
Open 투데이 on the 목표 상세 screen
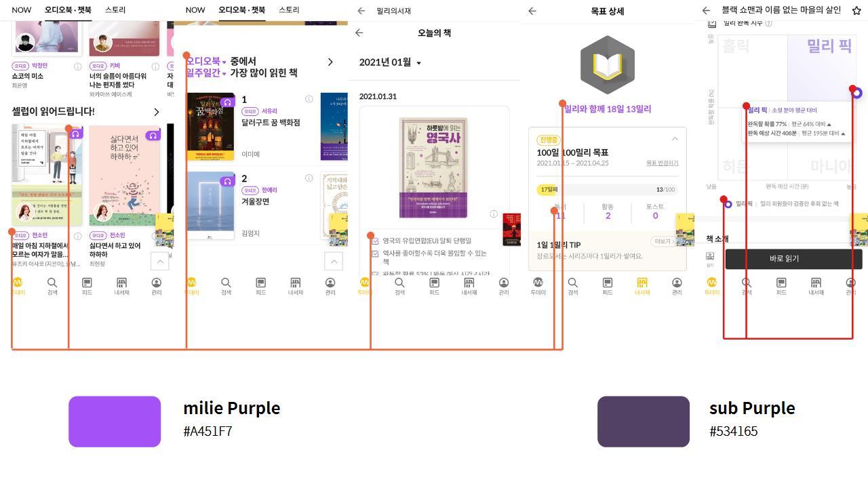[538, 286]
